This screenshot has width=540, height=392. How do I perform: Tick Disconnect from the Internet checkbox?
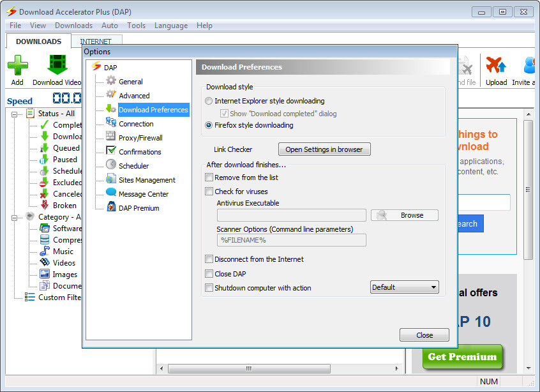tap(209, 259)
